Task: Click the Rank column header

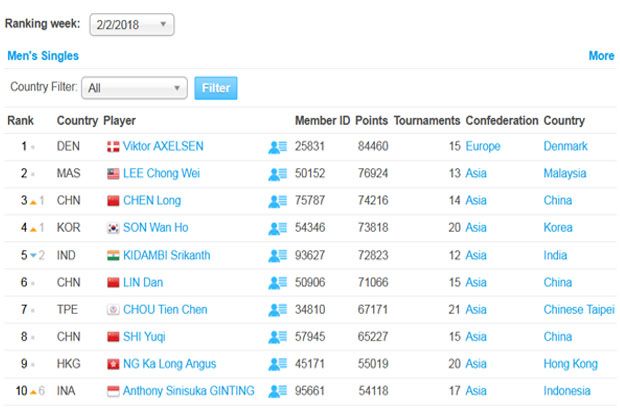Action: (x=21, y=121)
